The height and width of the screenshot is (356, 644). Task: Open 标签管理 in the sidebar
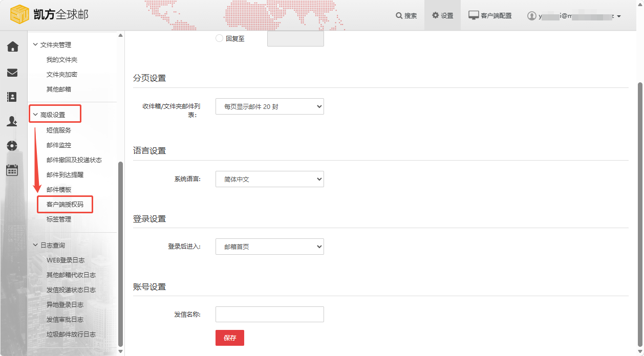[x=59, y=219]
